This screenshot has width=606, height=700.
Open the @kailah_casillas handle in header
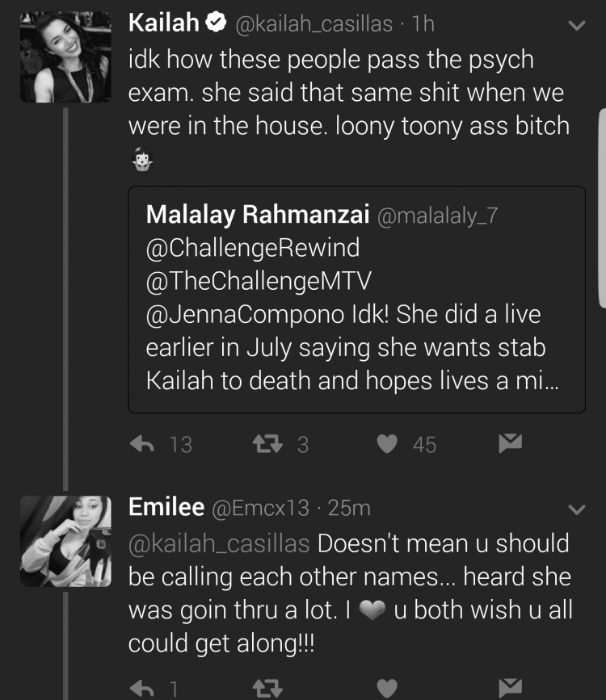point(314,23)
